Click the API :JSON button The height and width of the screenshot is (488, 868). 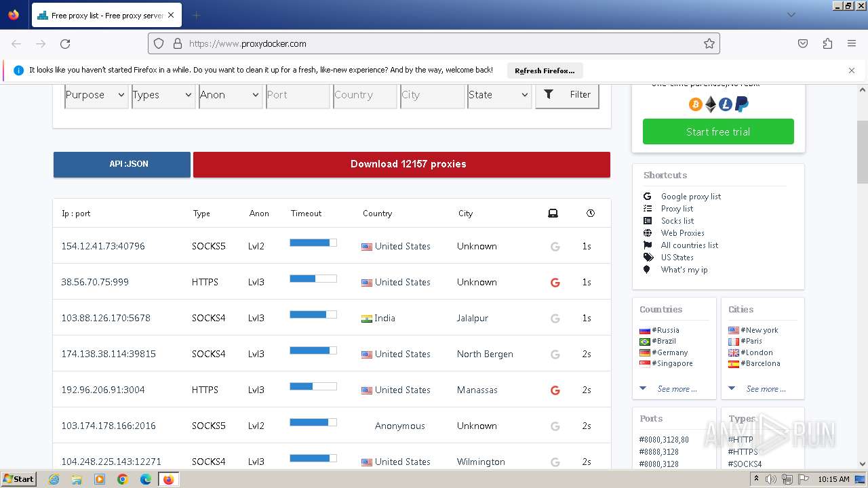click(122, 164)
